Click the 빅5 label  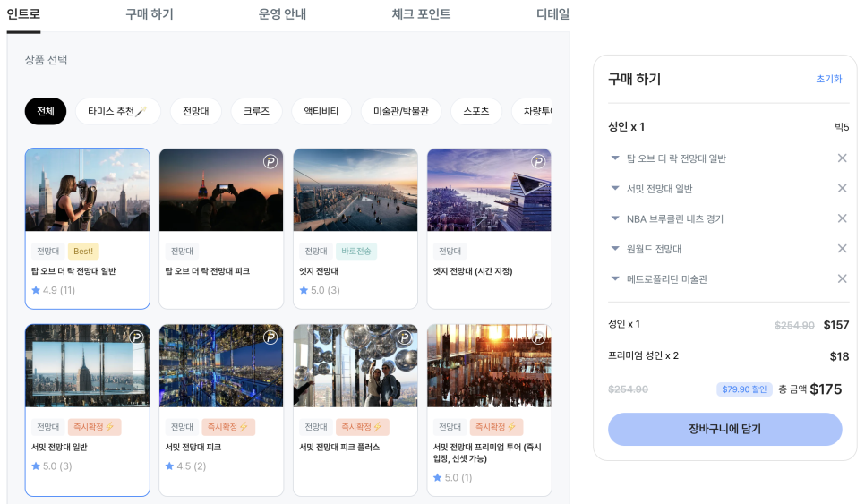842,127
